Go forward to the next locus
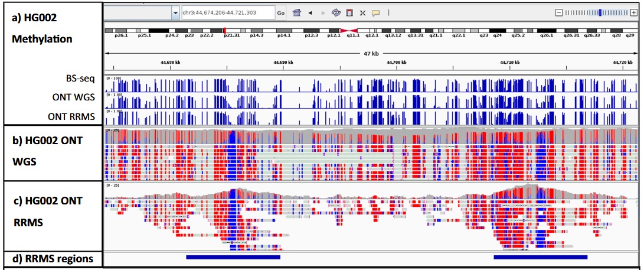 coord(323,13)
